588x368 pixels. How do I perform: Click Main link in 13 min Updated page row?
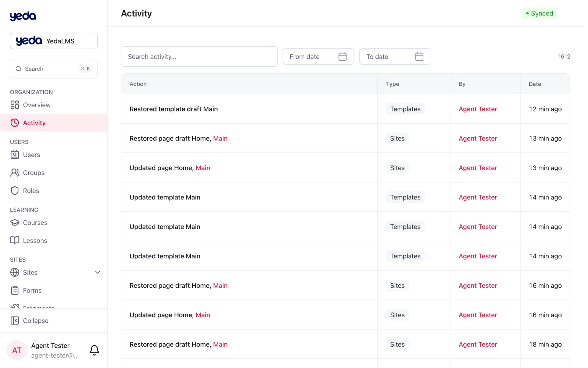203,168
